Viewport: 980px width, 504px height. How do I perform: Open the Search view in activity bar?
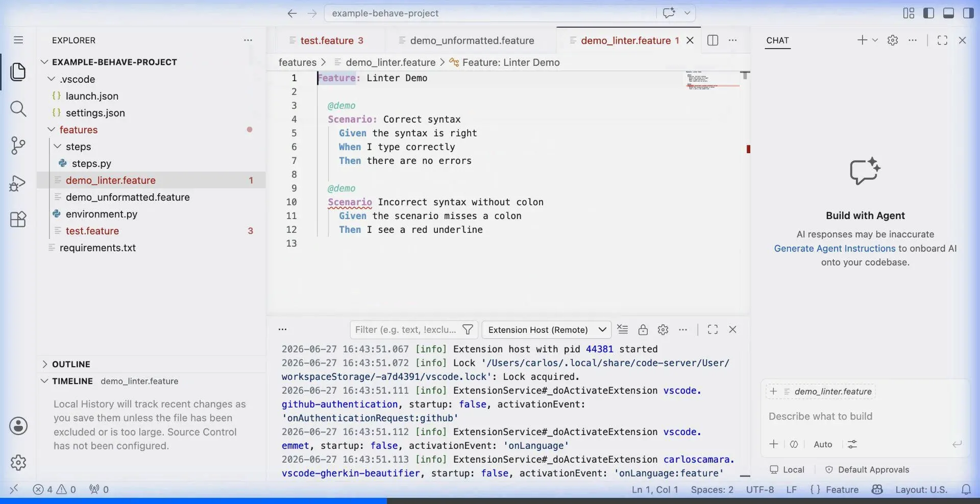[18, 108]
